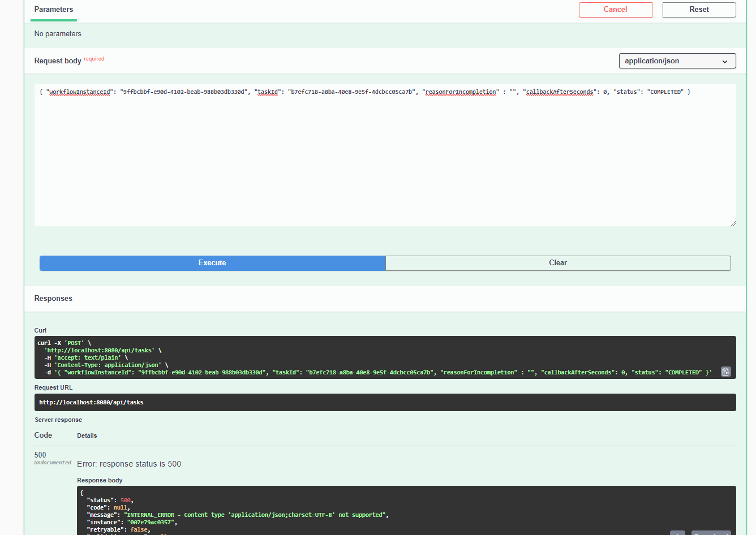Click the 'No parameters' text area
The image size is (756, 535).
click(58, 33)
